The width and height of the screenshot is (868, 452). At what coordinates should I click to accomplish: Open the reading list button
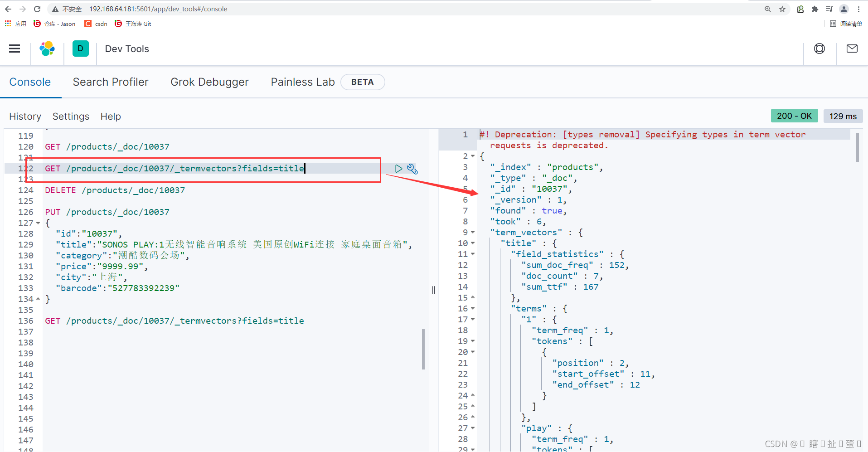[846, 24]
